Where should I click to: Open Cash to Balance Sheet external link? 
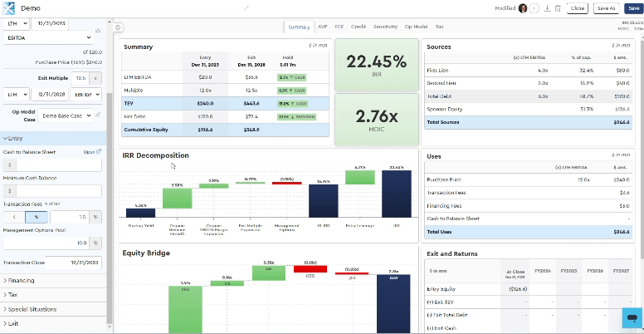pyautogui.click(x=93, y=152)
